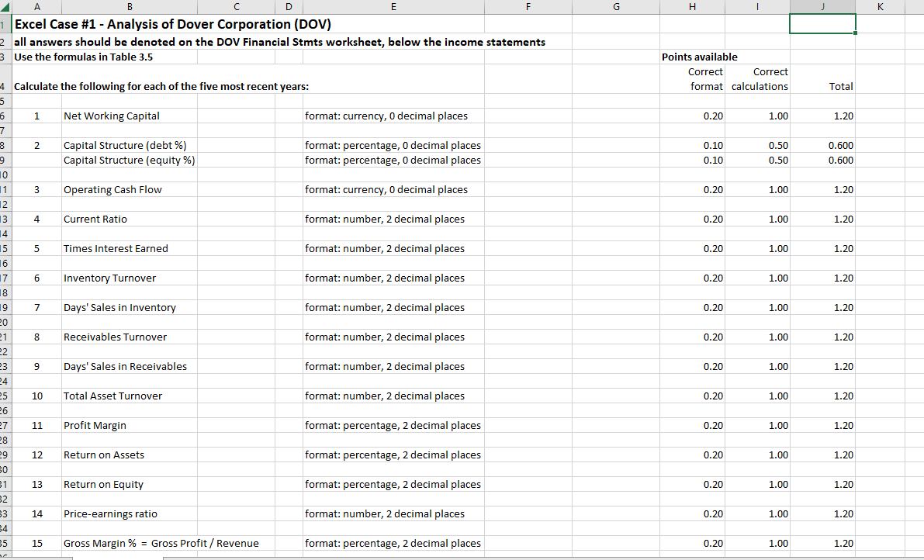
Task: Select the 1.20 total for Net Working Capital
Action: point(822,116)
